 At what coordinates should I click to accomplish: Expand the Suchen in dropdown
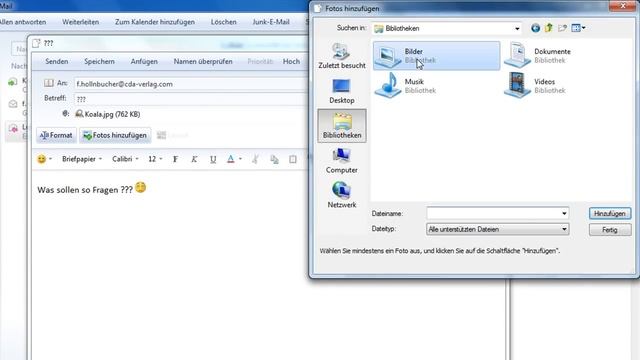(517, 29)
